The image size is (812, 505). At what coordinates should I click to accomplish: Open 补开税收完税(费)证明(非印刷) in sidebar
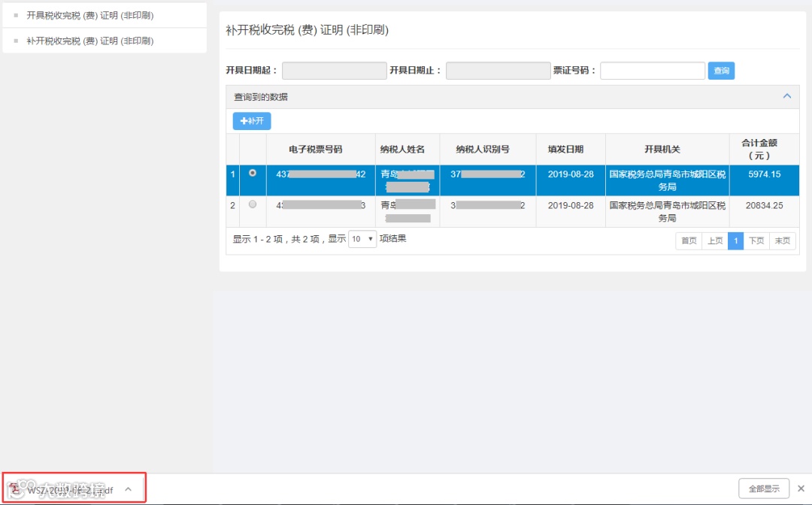tap(90, 41)
